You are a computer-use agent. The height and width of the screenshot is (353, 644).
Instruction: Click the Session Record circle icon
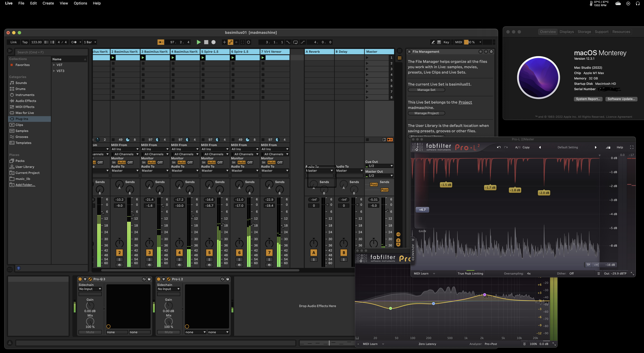tap(249, 42)
